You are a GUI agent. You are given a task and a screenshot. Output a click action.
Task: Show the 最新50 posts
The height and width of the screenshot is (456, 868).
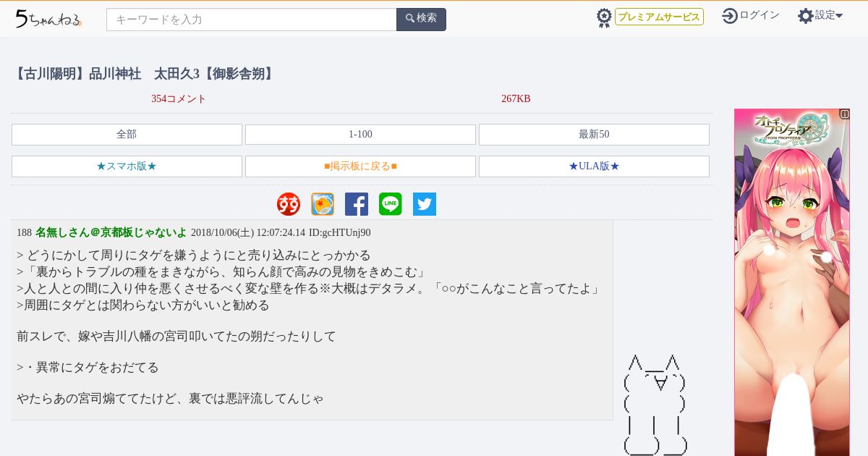tap(594, 135)
